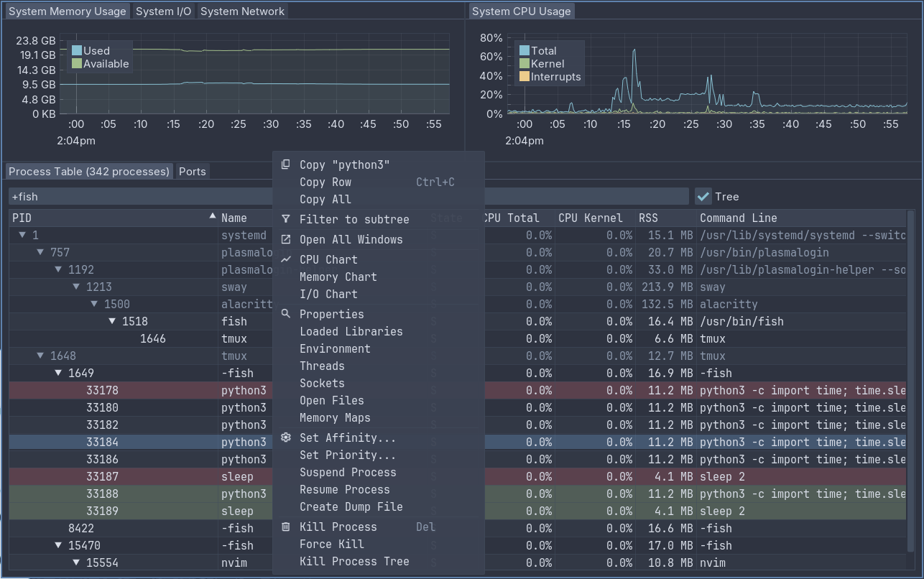
Task: Switch to the System I/O tab
Action: coord(163,11)
